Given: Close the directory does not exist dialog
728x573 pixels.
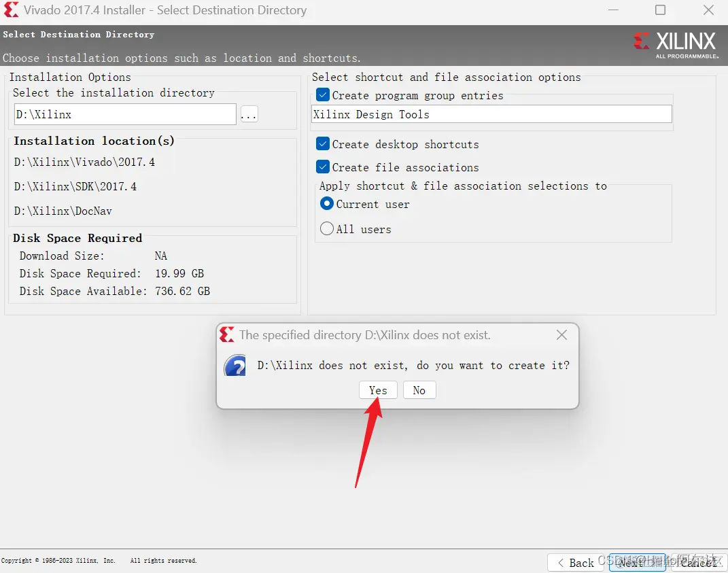Looking at the screenshot, I should 561,335.
